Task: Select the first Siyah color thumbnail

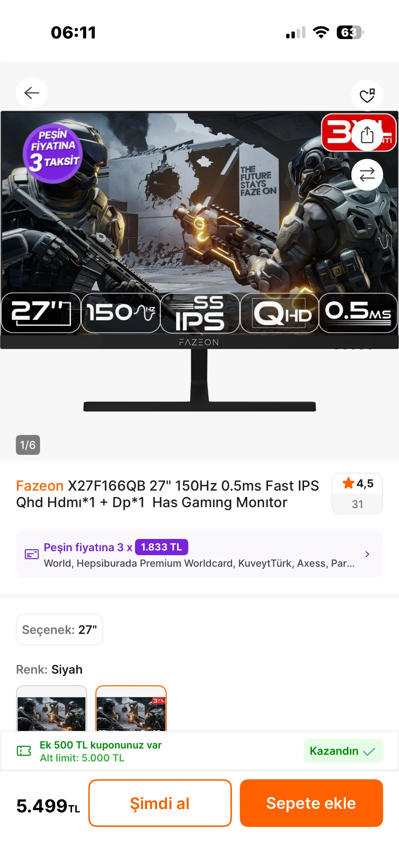Action: 52,708
